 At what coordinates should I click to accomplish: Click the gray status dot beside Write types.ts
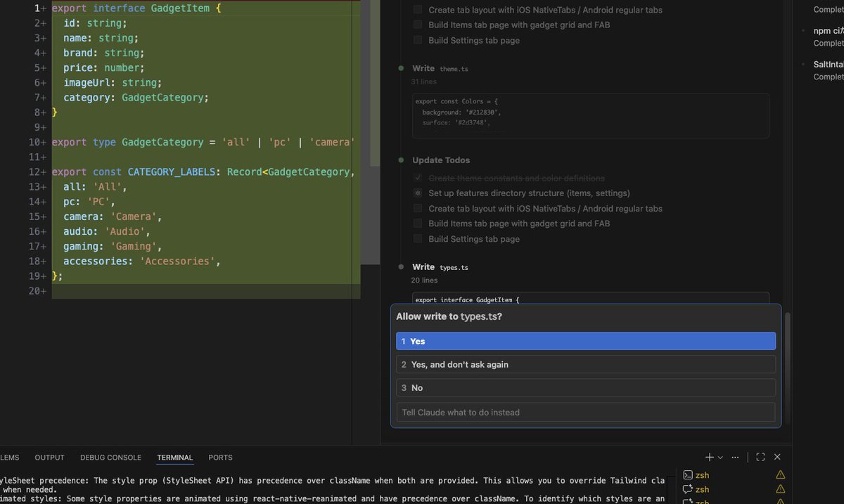401,266
